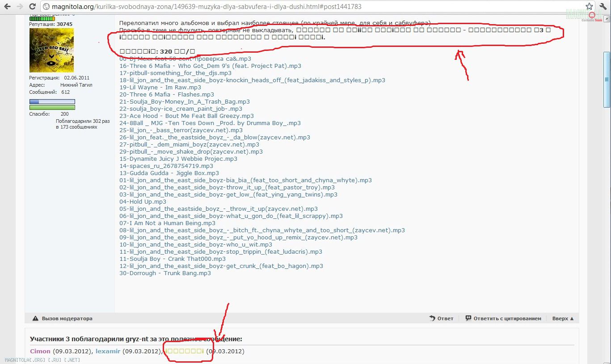Select '22-soulja_boy-ice_cream_paint_job-.mp3' line
This screenshot has width=611, height=364.
181,109
